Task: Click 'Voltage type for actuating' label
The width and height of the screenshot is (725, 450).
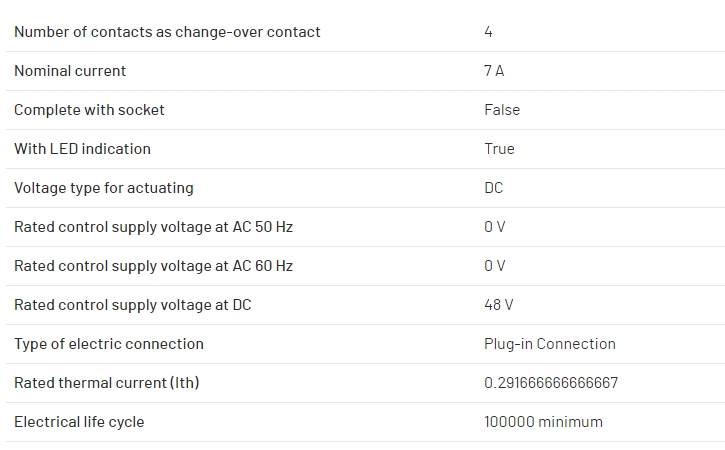Action: 104,188
